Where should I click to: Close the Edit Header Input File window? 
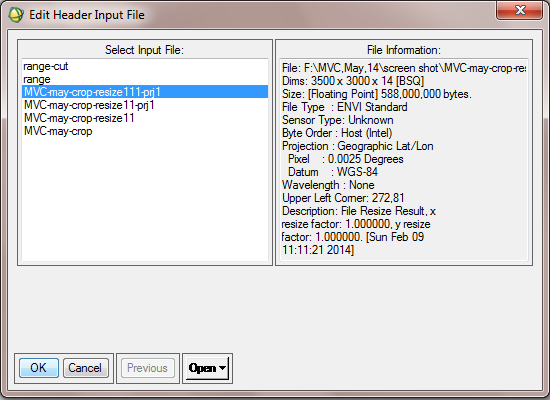(519, 10)
